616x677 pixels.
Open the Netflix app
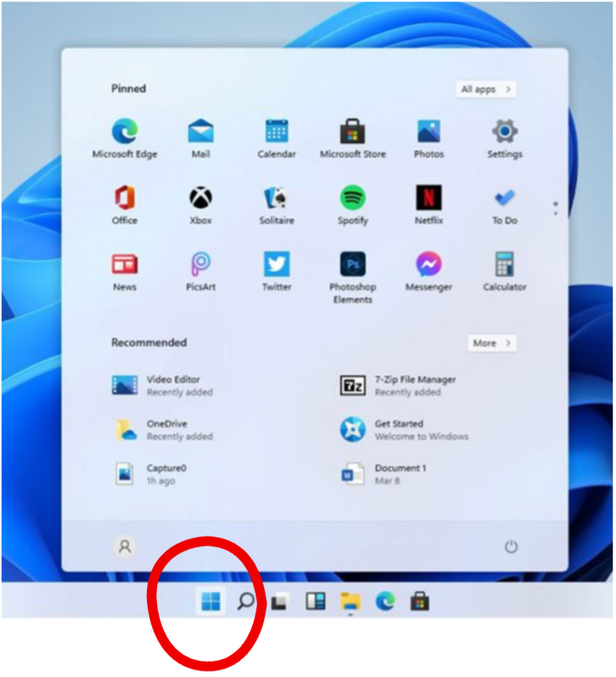click(x=428, y=198)
